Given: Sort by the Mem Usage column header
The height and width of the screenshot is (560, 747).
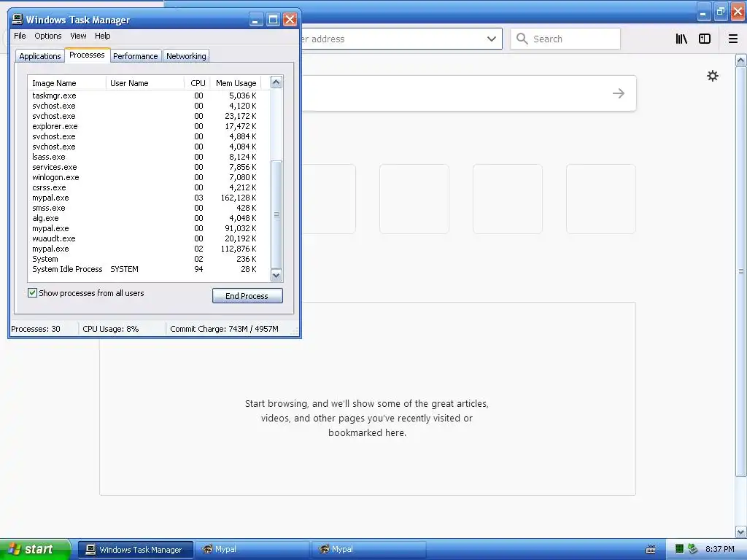Looking at the screenshot, I should coord(236,83).
